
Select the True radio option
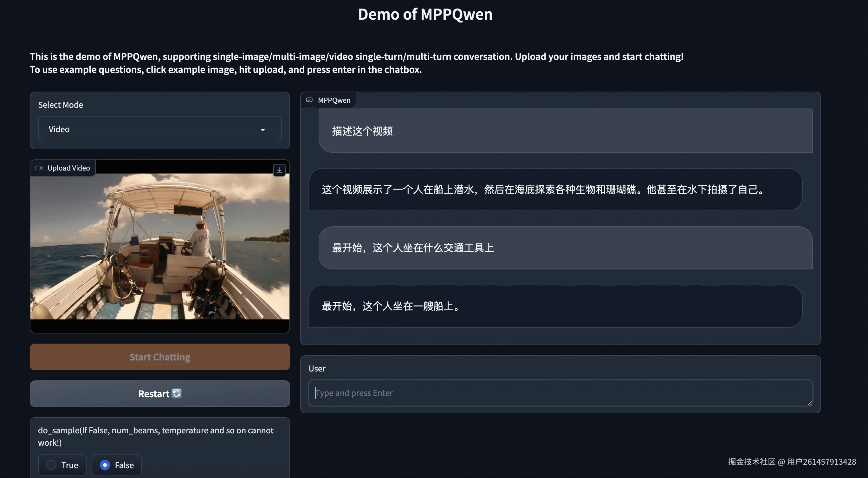point(51,465)
